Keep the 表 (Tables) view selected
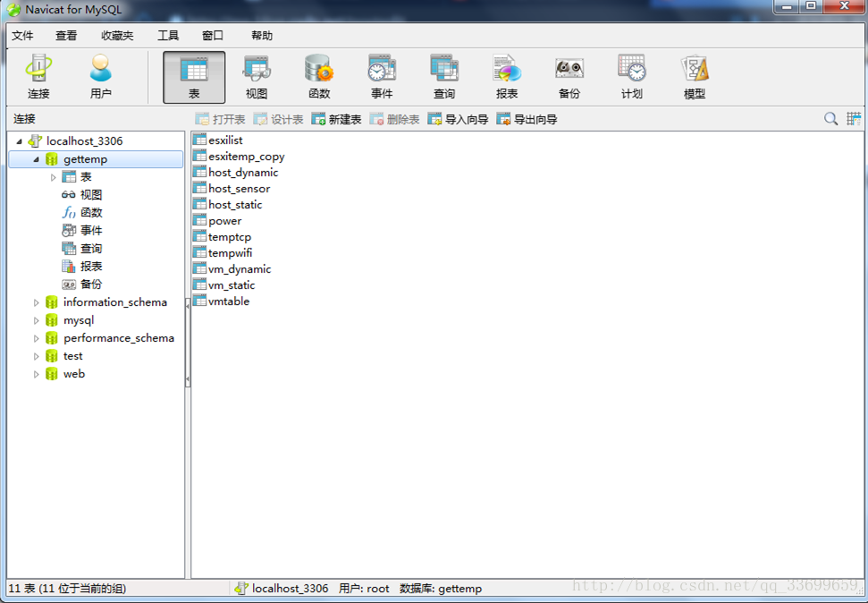Image resolution: width=868 pixels, height=603 pixels. [x=193, y=75]
